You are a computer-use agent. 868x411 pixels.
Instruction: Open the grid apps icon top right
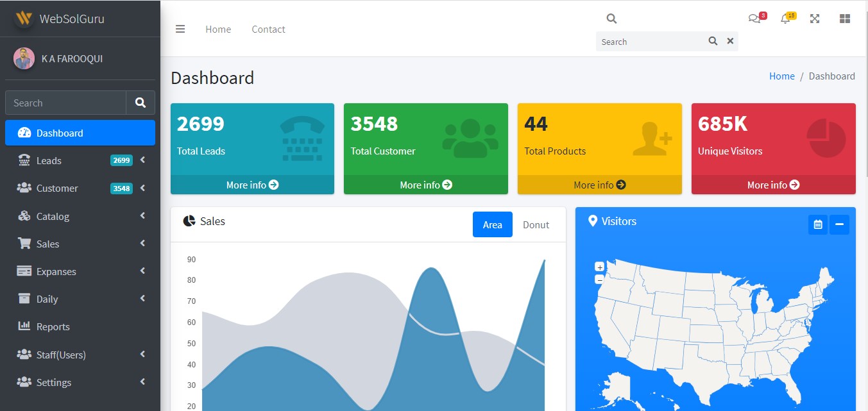844,19
